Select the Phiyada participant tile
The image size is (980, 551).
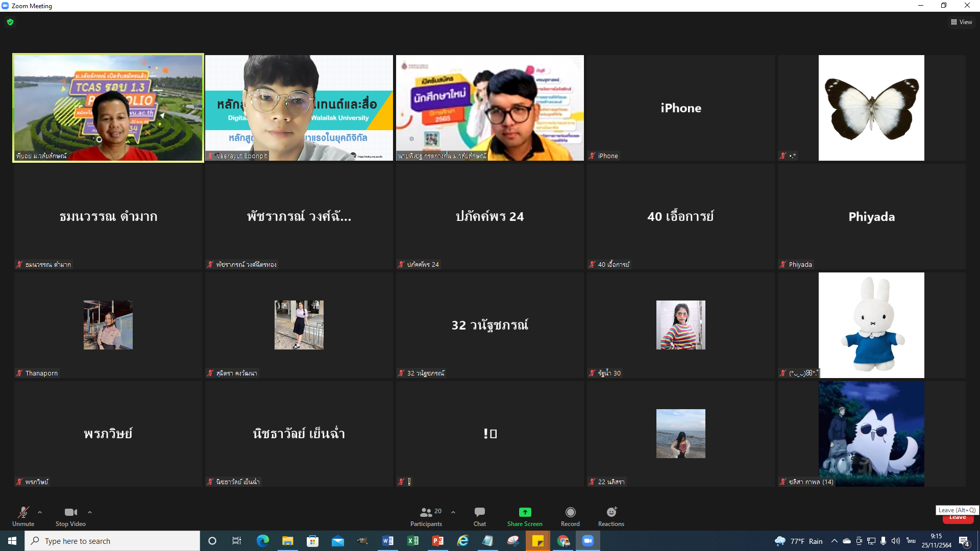pos(871,216)
